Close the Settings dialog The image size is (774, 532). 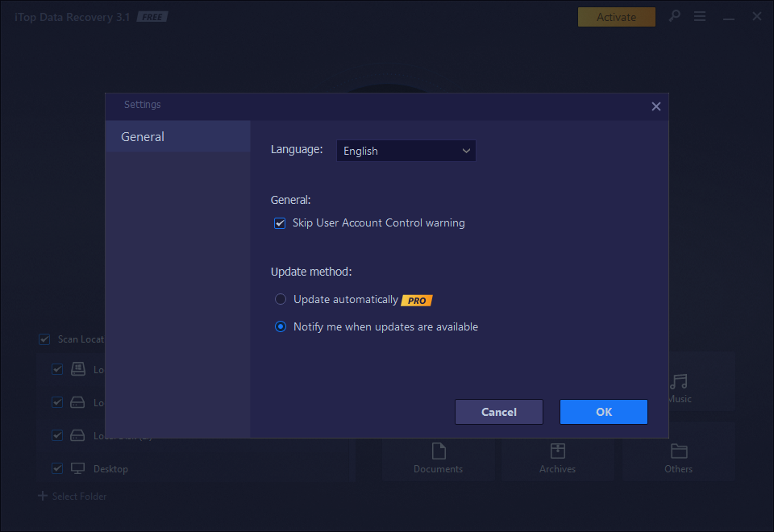click(x=655, y=106)
